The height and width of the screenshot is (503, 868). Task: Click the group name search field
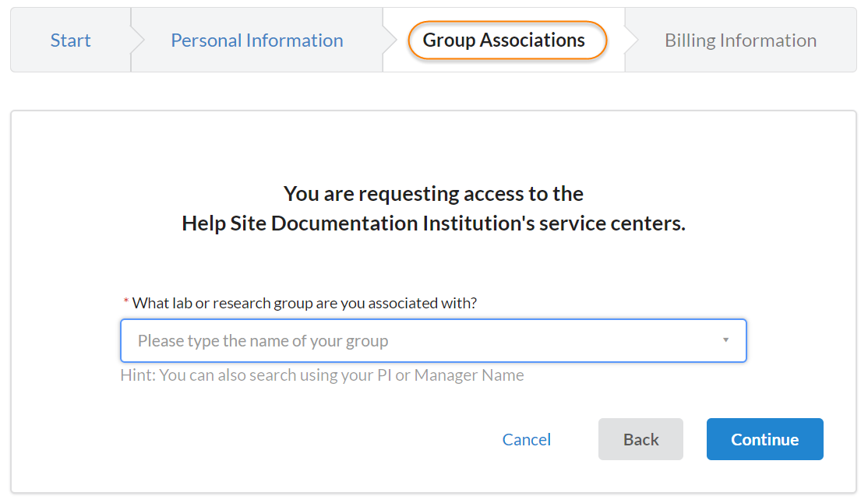click(x=421, y=341)
